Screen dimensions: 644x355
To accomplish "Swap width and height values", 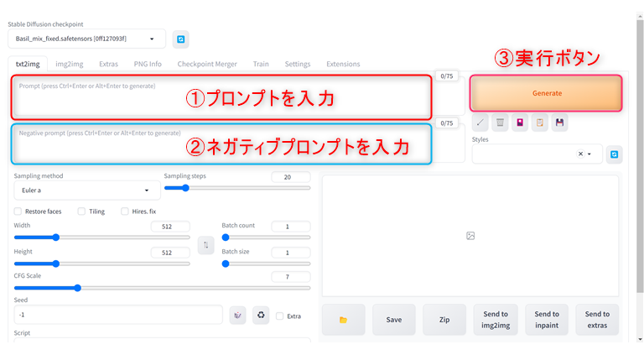I will coord(205,245).
